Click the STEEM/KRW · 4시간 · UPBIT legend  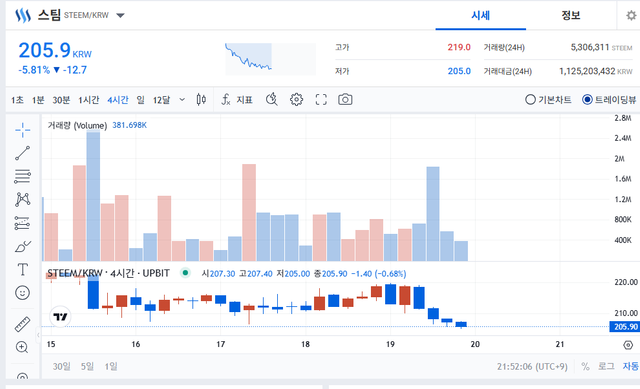108,273
